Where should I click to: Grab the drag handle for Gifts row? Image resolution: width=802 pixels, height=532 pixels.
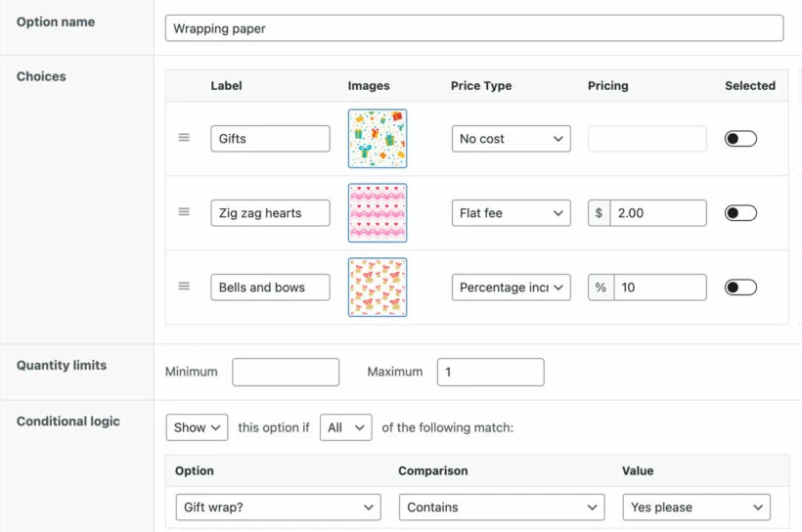pos(184,138)
